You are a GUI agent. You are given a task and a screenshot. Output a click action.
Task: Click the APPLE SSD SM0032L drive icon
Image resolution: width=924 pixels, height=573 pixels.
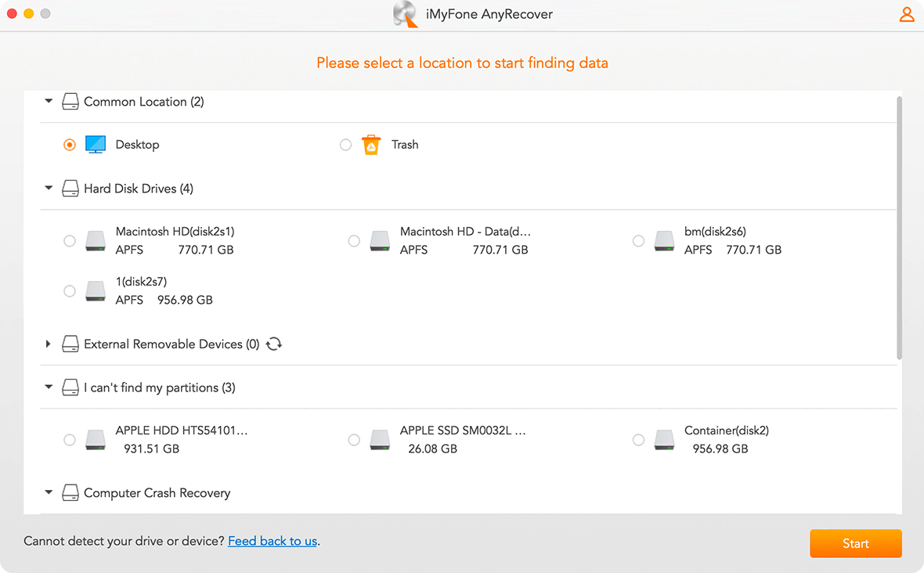coord(380,440)
